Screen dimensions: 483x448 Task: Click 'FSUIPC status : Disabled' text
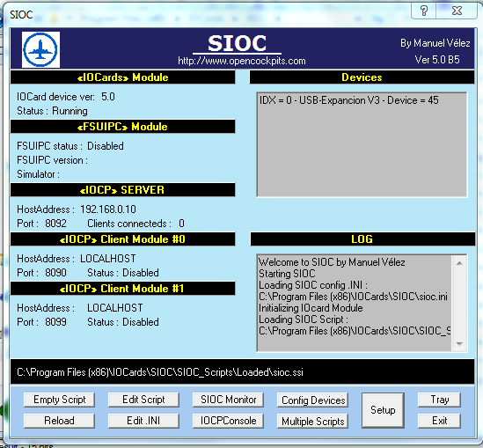(x=70, y=146)
